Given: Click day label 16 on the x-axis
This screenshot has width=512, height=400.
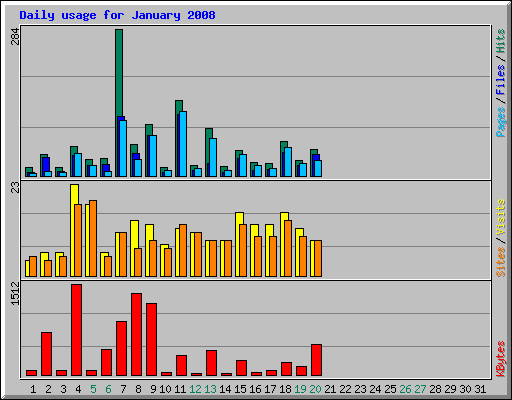Looking at the screenshot, I should (x=255, y=389).
